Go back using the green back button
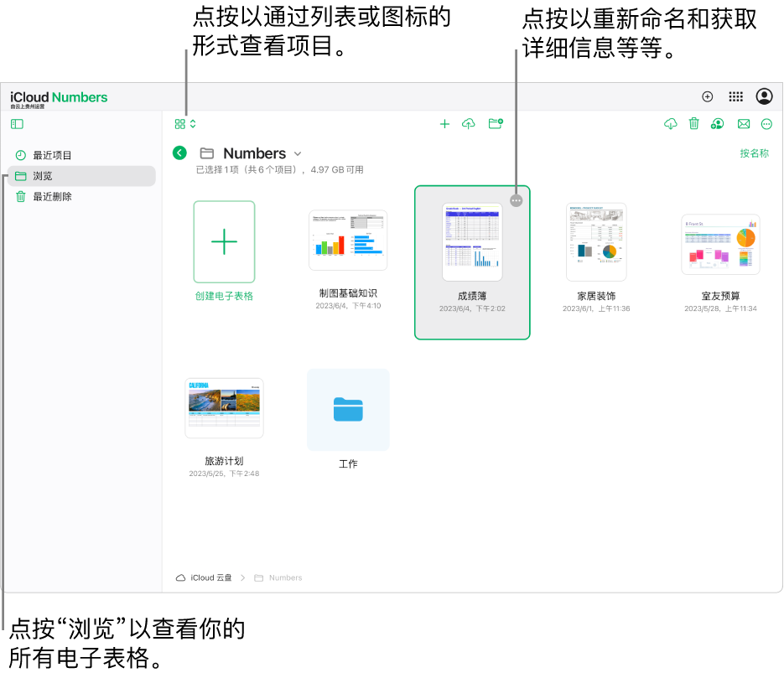The width and height of the screenshot is (784, 678). point(179,153)
